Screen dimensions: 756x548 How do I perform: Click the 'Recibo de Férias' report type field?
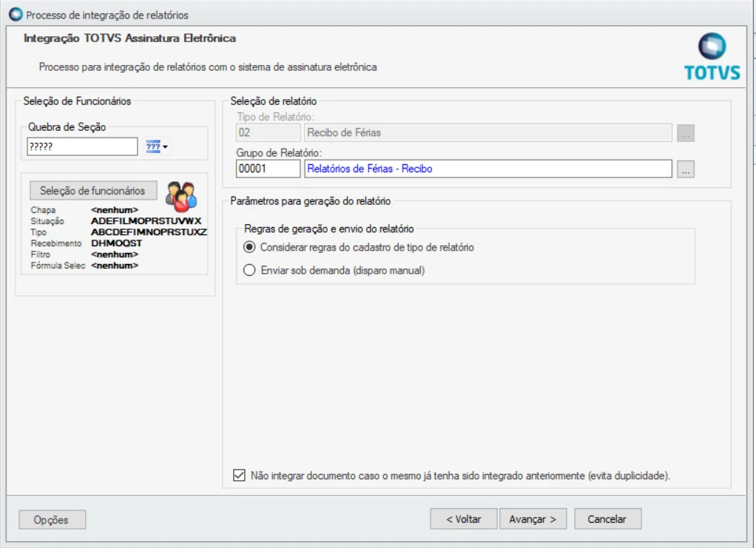[x=487, y=133]
